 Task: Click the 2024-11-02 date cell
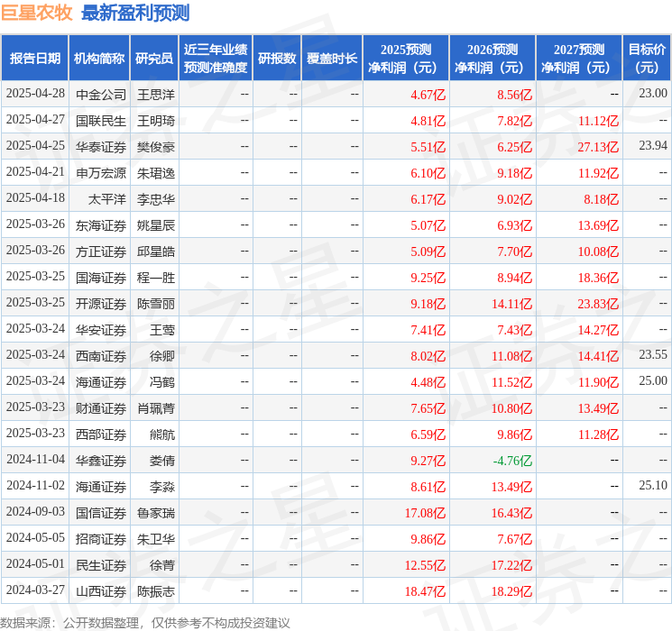coord(35,485)
